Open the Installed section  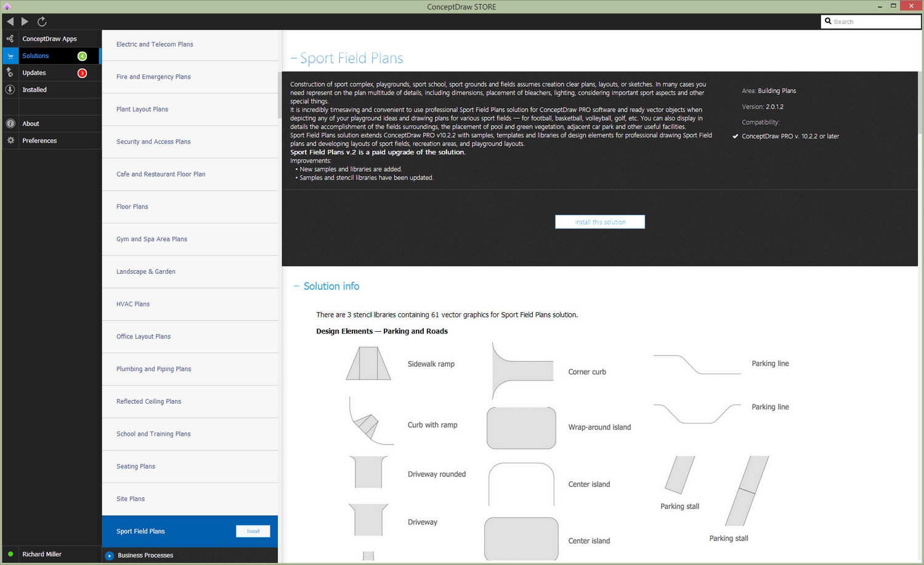tap(51, 90)
